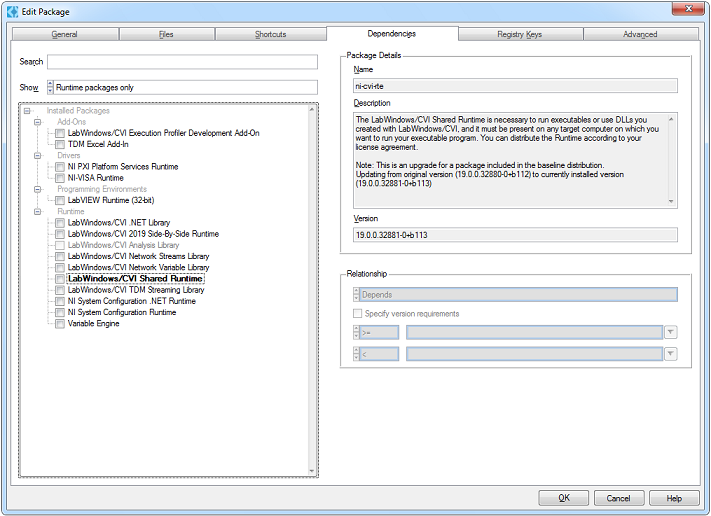Viewport: 711px width, 516px height.
Task: Open the >= version dropdown arrow
Action: [x=671, y=332]
